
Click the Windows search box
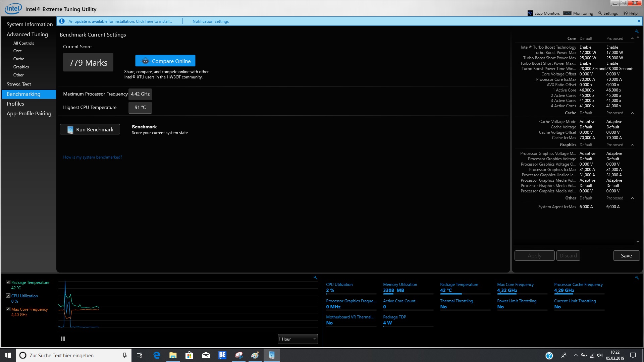pos(73,355)
